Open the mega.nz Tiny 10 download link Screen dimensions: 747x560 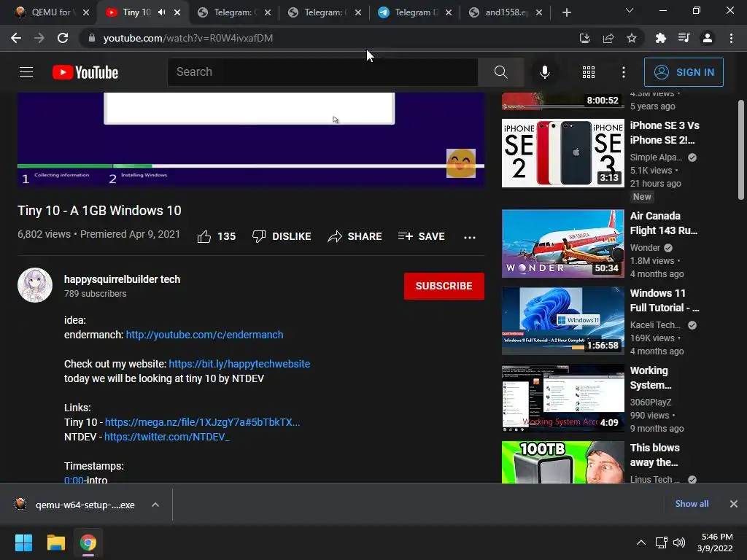203,422
